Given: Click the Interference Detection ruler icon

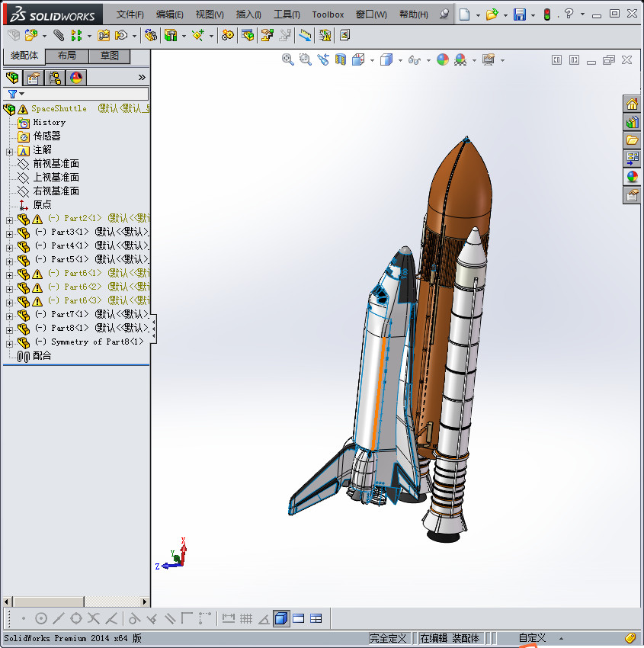Looking at the screenshot, I should [x=305, y=36].
